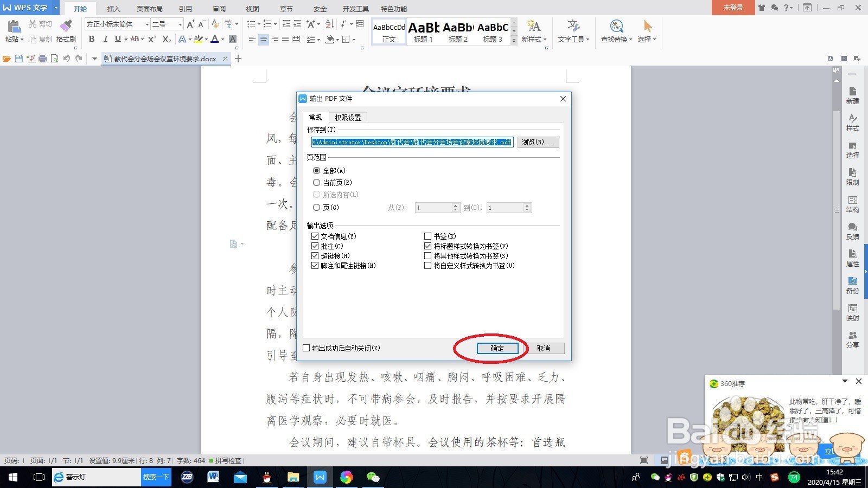868x488 pixels.
Task: Expand the WPS 文字 application menu arrow
Action: [x=56, y=8]
